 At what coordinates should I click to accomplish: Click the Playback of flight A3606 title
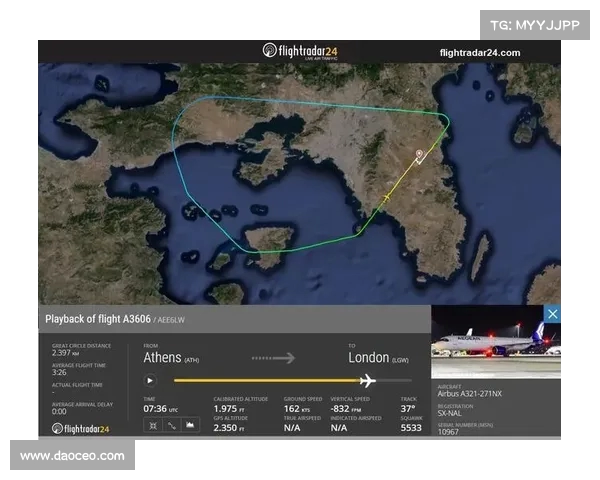click(x=98, y=319)
